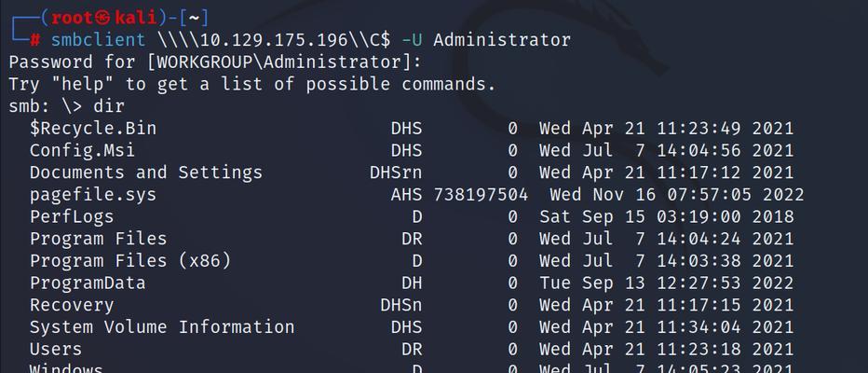Click the Users directory entry
The height and width of the screenshot is (373, 868).
coord(56,349)
